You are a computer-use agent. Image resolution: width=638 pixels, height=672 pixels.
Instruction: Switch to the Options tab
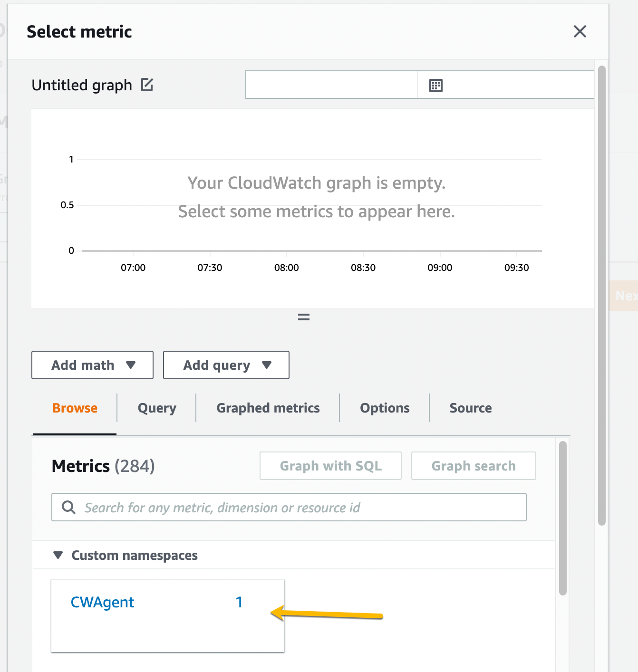click(x=385, y=408)
